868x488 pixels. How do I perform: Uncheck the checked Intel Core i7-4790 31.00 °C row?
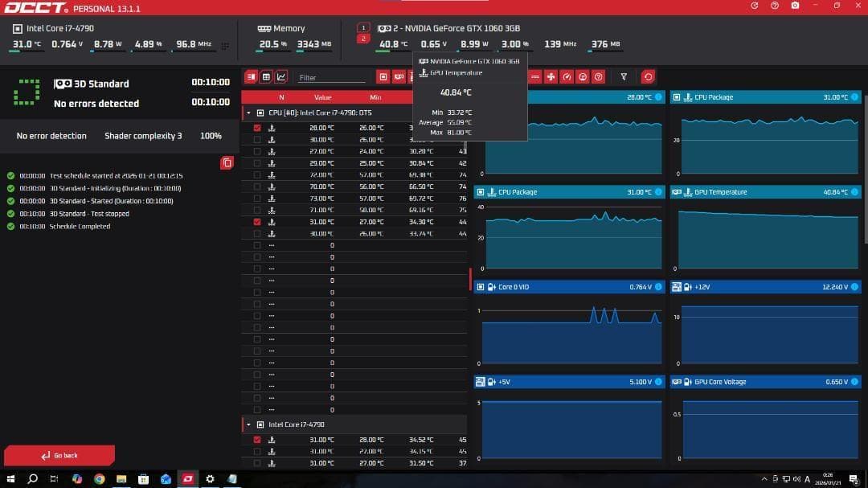click(x=257, y=440)
